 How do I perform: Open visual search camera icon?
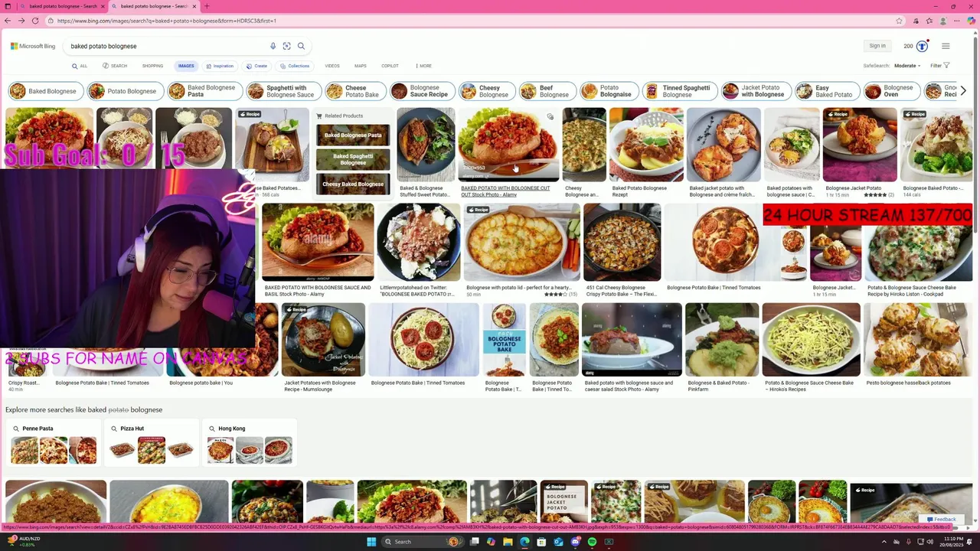(x=286, y=46)
